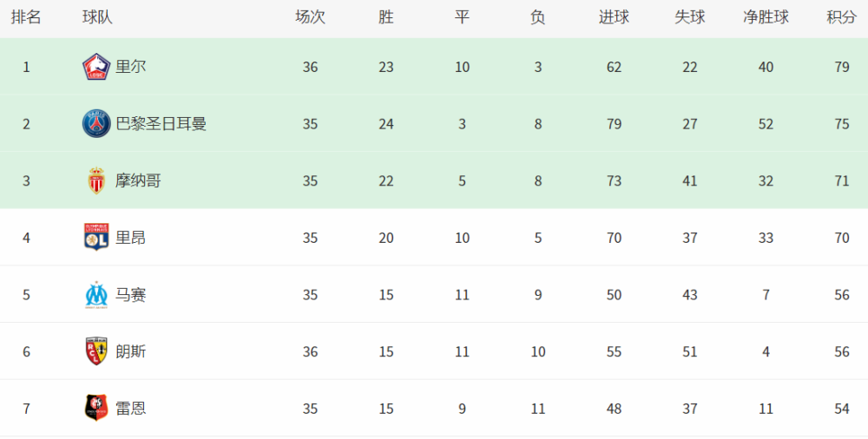Click the 净胜球 goal difference header
The width and height of the screenshot is (868, 439).
766,17
